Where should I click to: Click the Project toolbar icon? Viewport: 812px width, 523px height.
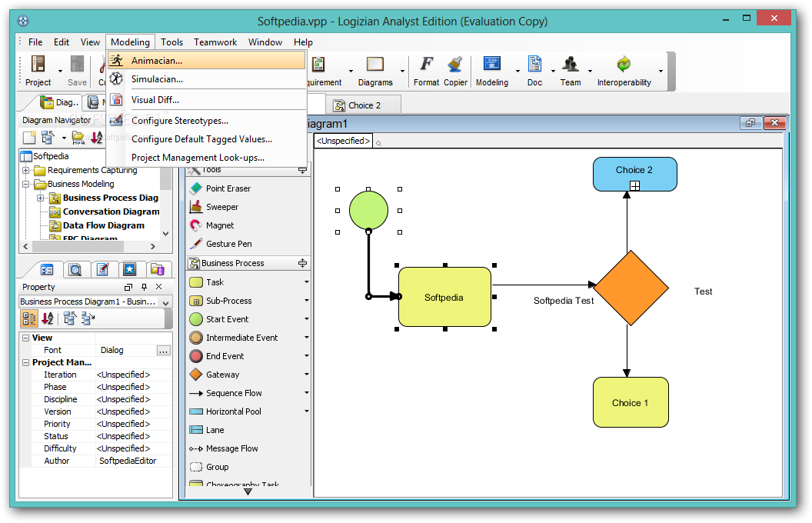(38, 71)
